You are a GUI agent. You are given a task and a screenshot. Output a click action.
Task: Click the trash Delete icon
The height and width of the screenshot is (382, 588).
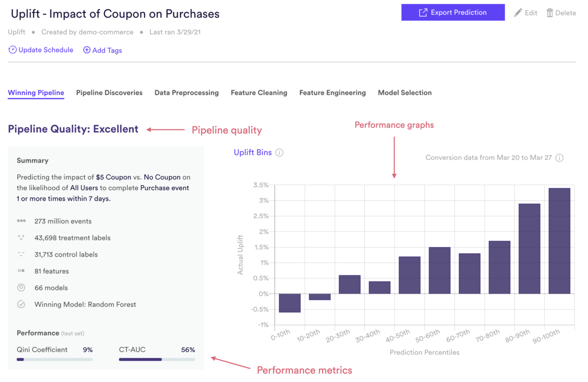pyautogui.click(x=550, y=13)
